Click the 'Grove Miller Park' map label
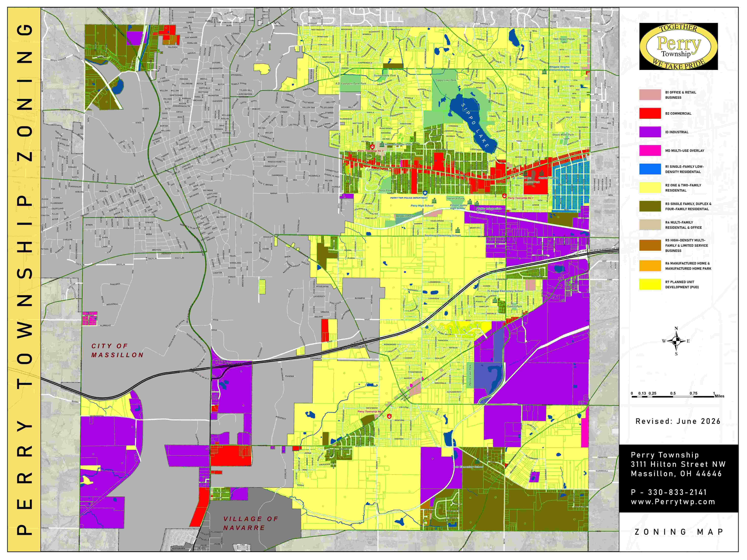The image size is (747, 560). pos(563,135)
